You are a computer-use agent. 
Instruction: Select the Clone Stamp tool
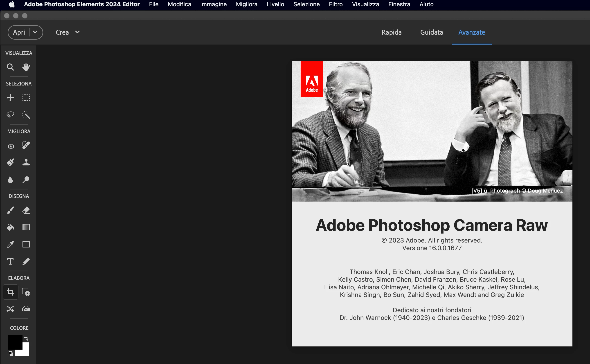click(26, 162)
